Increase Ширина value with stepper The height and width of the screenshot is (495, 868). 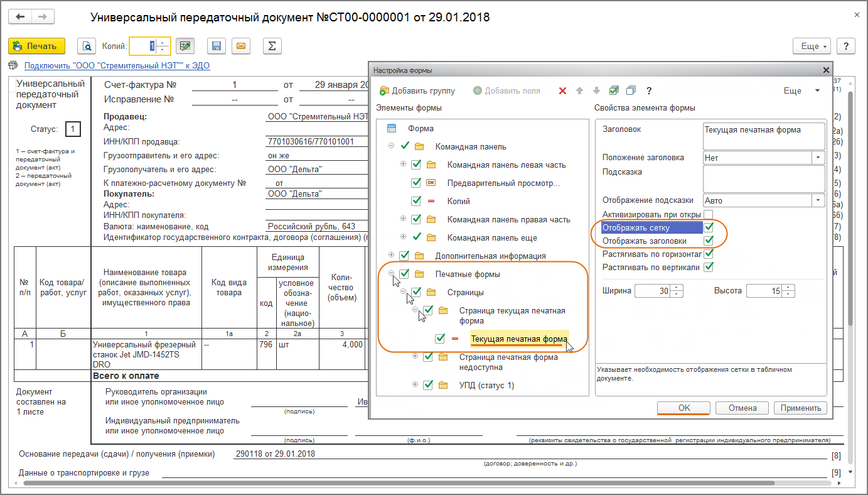(x=677, y=288)
